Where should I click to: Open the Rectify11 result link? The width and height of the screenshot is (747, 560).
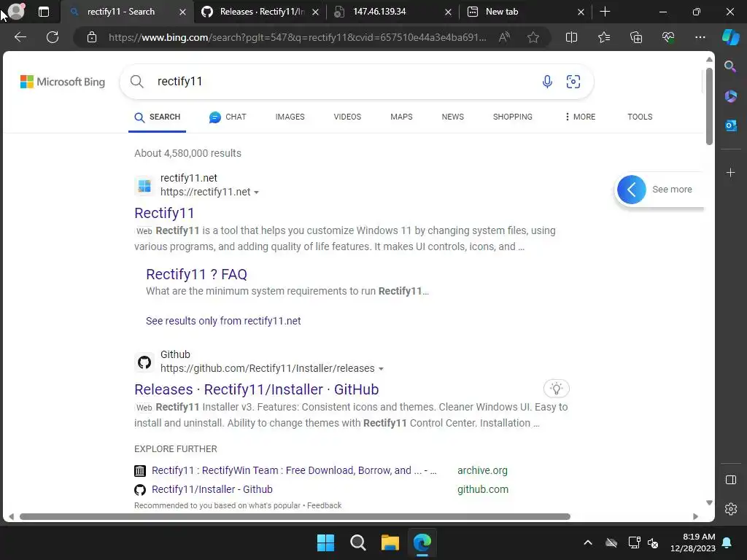(164, 213)
